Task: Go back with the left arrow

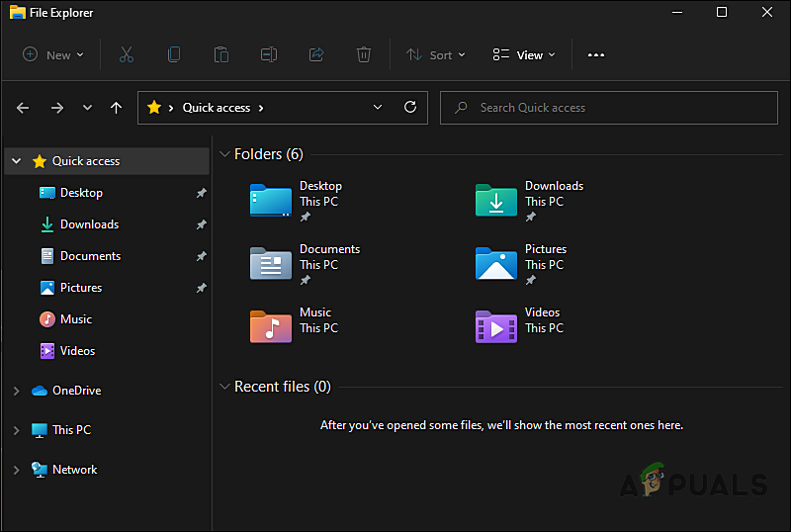Action: [23, 108]
